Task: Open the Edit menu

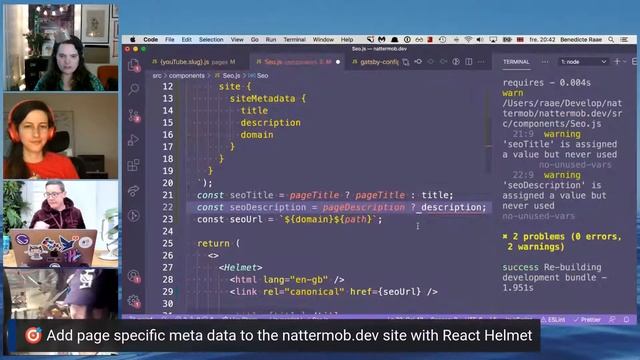Action: point(187,40)
